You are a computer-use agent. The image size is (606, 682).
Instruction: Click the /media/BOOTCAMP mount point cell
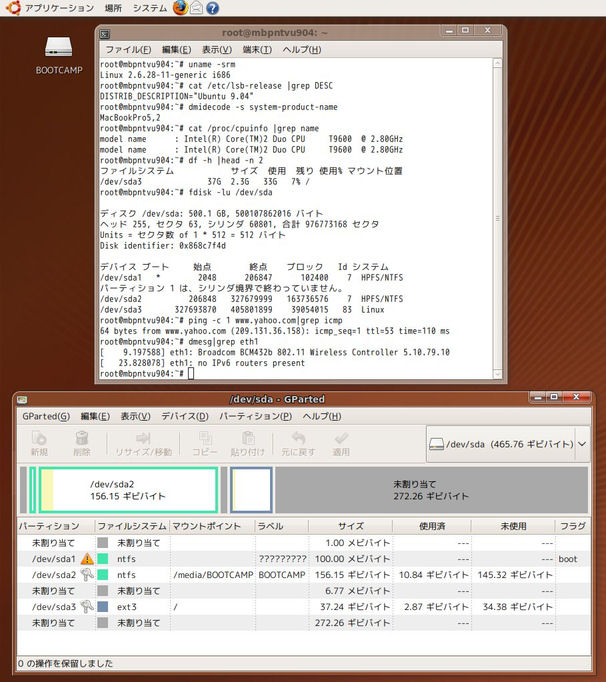point(213,575)
